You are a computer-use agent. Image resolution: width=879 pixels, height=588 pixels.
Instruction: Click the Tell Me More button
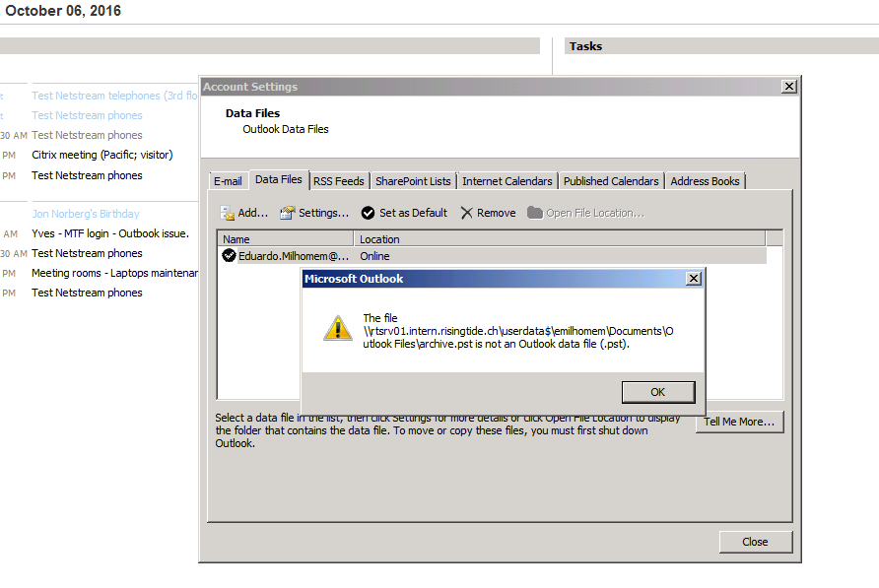point(739,421)
